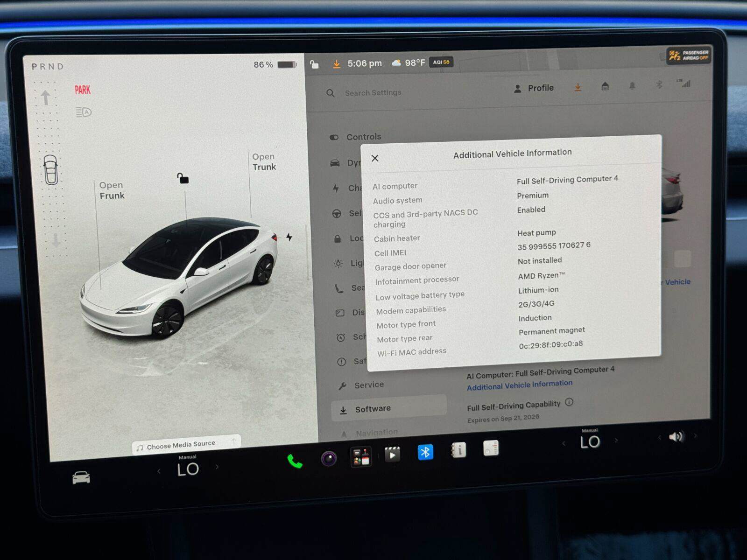Tap the notifications bell icon
Screen dimensions: 747x560
coord(632,85)
